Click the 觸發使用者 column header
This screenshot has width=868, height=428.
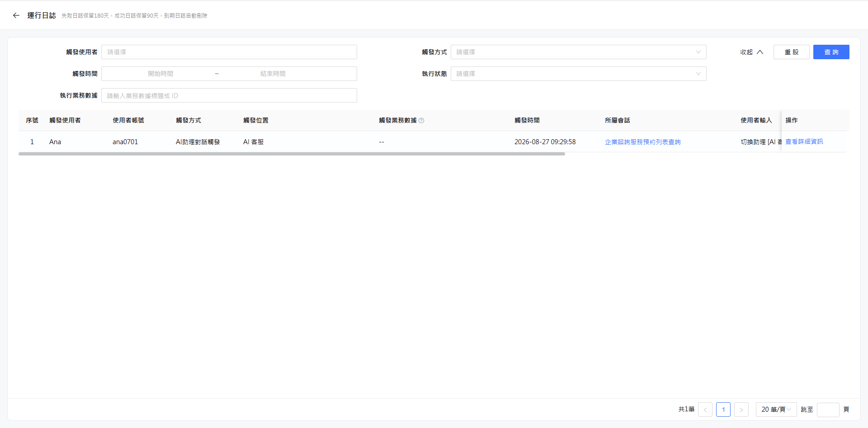(65, 120)
